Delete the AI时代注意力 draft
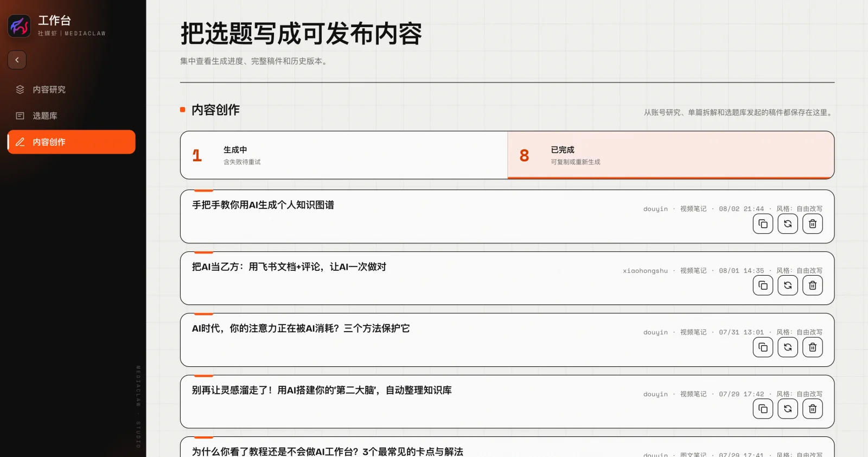The width and height of the screenshot is (868, 457). click(813, 347)
